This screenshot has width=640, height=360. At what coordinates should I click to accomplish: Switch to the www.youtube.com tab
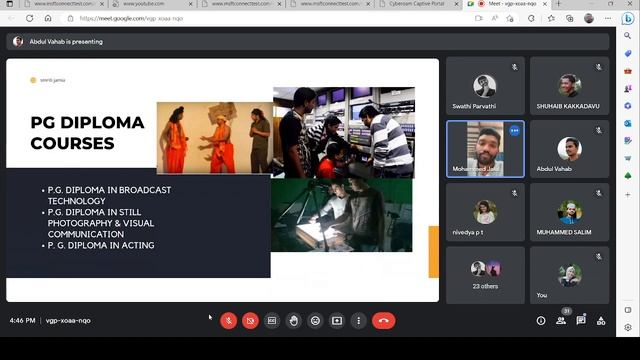click(153, 4)
